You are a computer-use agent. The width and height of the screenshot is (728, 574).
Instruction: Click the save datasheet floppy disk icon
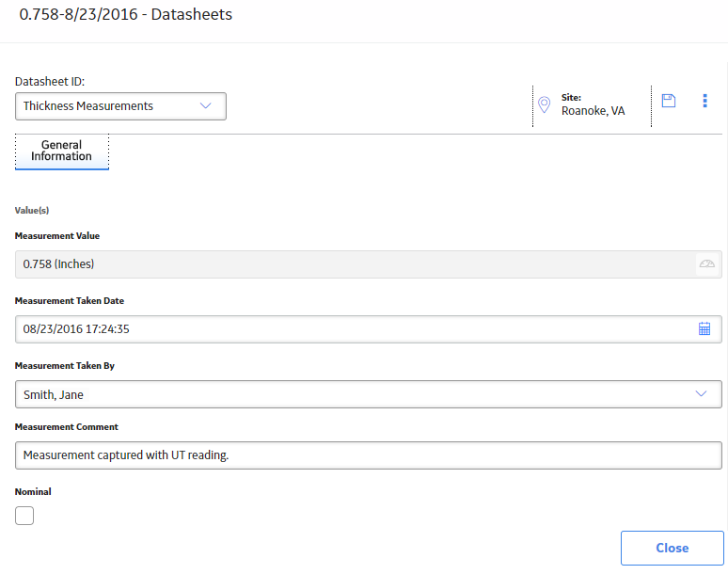tap(668, 101)
